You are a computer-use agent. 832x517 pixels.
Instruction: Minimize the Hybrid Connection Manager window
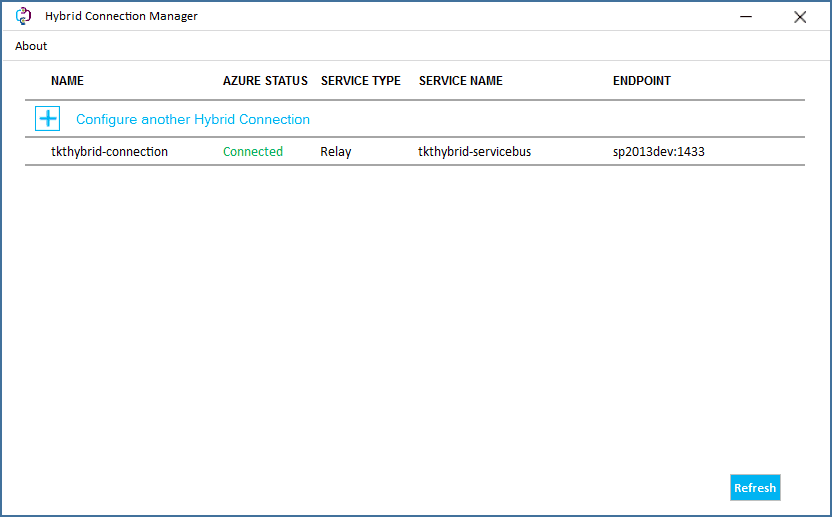746,16
